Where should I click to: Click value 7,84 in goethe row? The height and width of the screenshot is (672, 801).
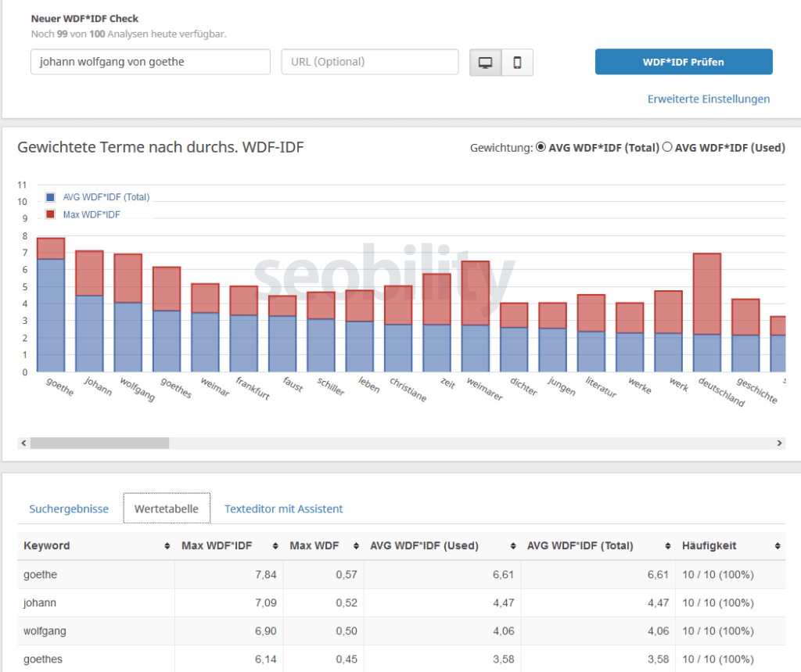(x=266, y=575)
